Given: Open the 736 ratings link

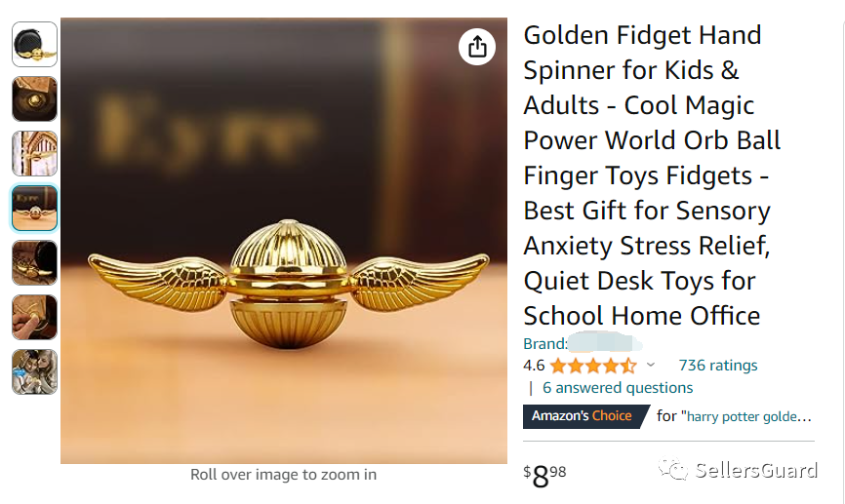Looking at the screenshot, I should click(718, 365).
